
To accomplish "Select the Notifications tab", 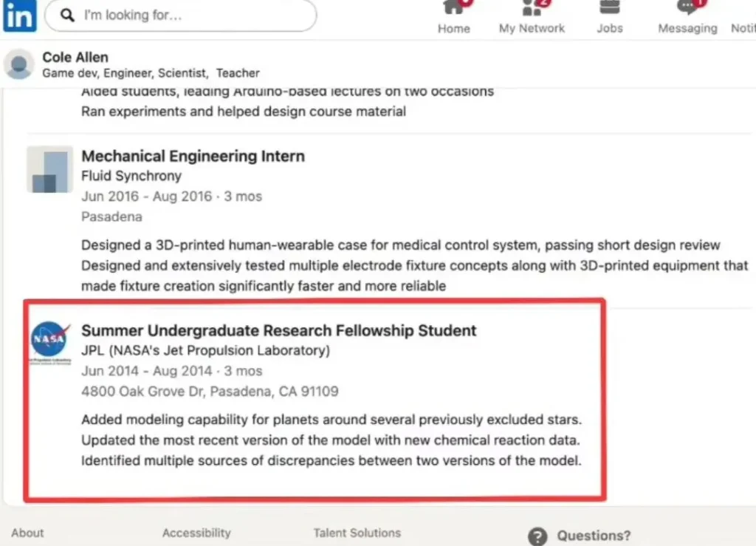I will [743, 28].
